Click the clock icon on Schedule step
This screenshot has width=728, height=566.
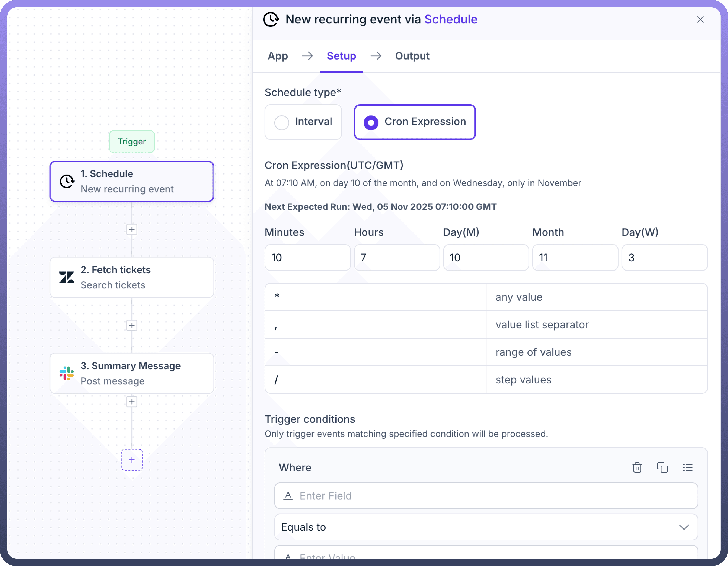point(67,181)
